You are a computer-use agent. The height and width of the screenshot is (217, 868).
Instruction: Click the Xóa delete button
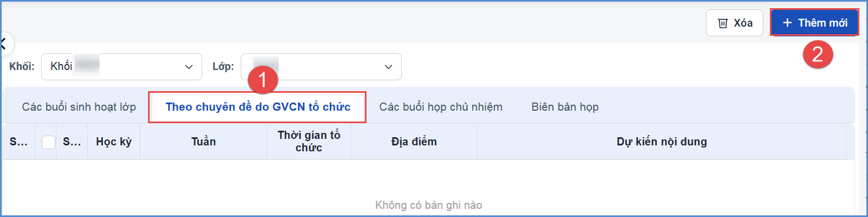tap(734, 23)
